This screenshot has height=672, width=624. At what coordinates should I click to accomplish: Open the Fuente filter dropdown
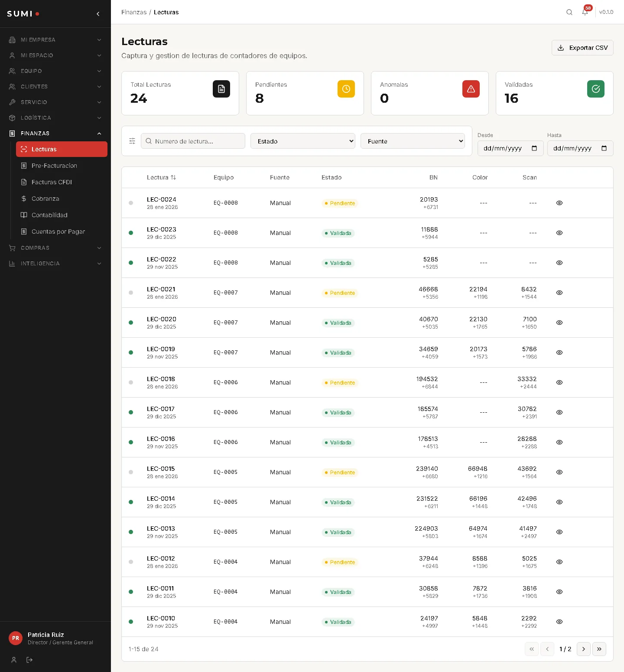(413, 141)
